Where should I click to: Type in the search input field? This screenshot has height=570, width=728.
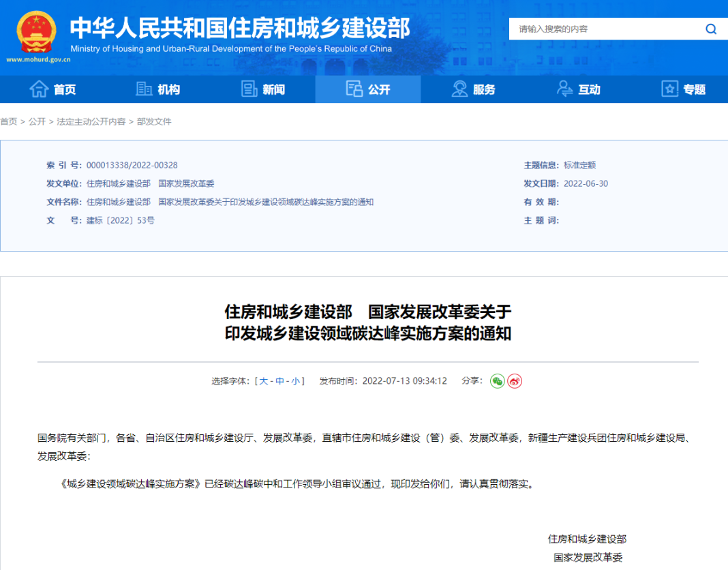607,29
